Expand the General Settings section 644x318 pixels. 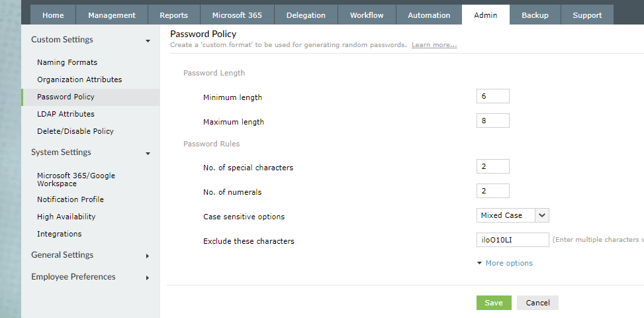[x=148, y=256]
